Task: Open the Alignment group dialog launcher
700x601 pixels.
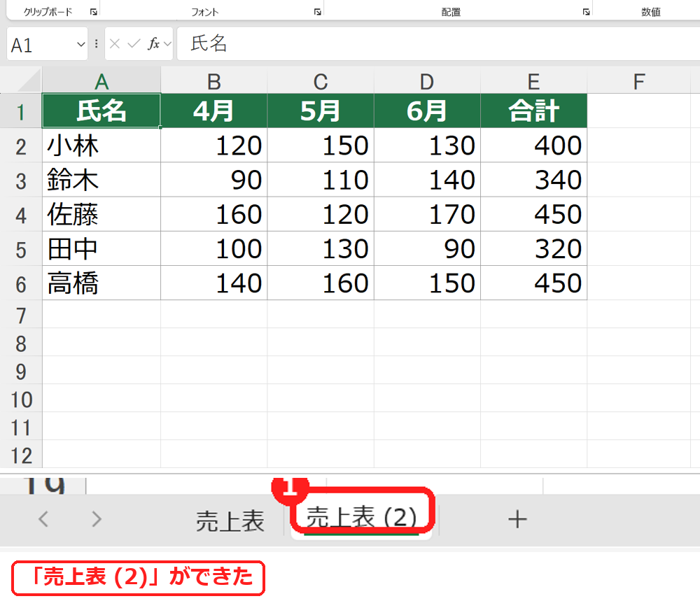Action: [x=586, y=12]
